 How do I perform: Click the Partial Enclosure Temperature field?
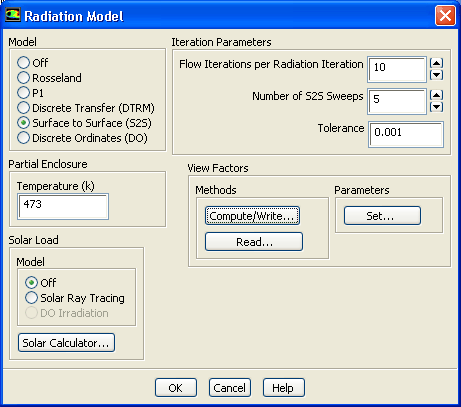coord(63,206)
